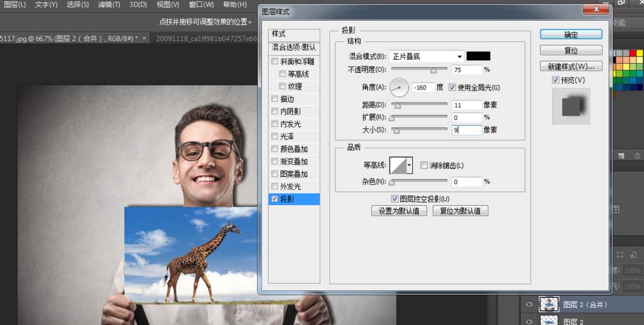Toggle the 预览 preview checkbox
This screenshot has width=644, height=325.
click(556, 80)
